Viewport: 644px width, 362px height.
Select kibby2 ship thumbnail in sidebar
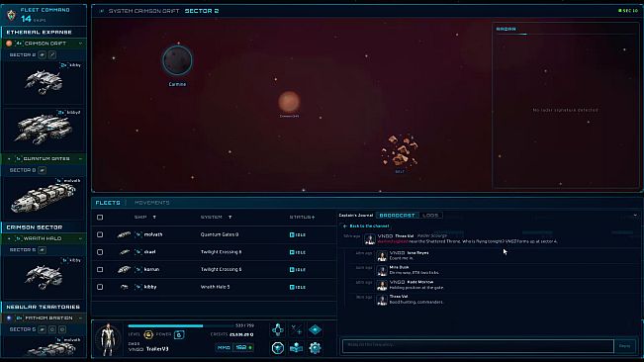[44, 129]
